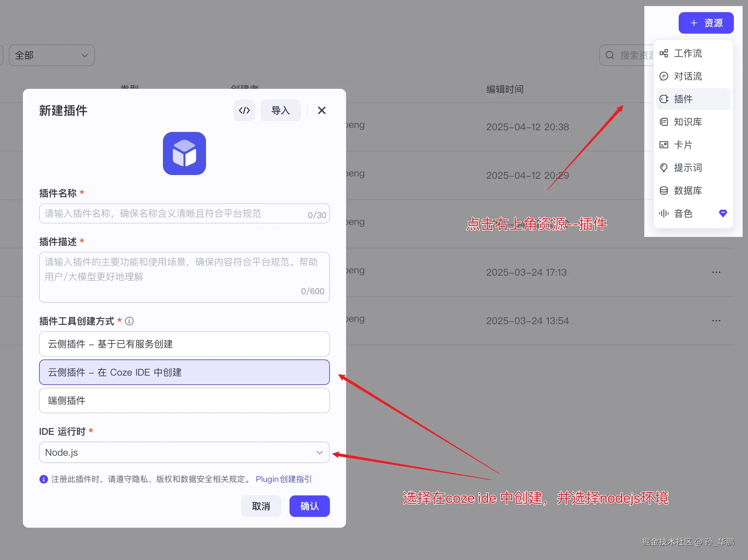This screenshot has height=560, width=748.
Task: Select 云侧插件 - 在 Coze IDE 中创建 option
Action: tap(184, 372)
